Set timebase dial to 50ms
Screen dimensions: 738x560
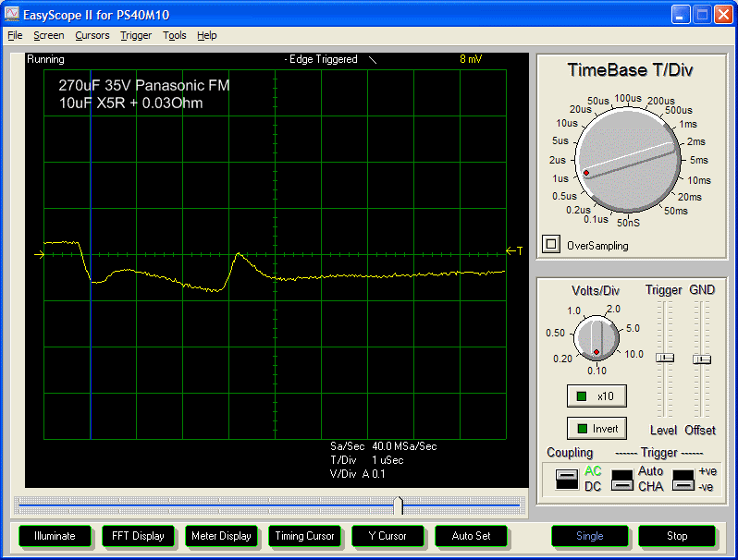click(676, 211)
